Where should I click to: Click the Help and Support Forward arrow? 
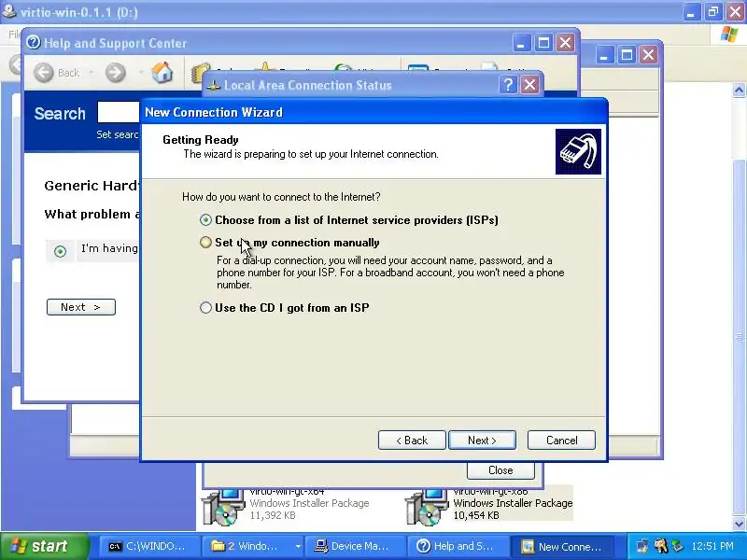(115, 73)
